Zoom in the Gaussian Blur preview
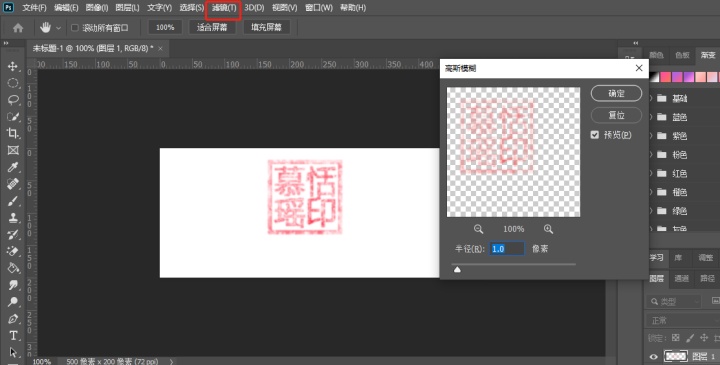Viewport: 720px width, 365px height. [x=548, y=229]
